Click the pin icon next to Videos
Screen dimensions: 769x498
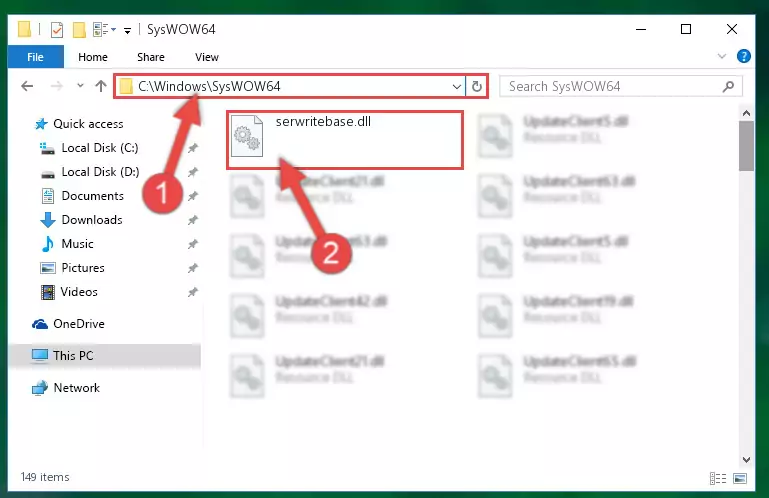(193, 292)
